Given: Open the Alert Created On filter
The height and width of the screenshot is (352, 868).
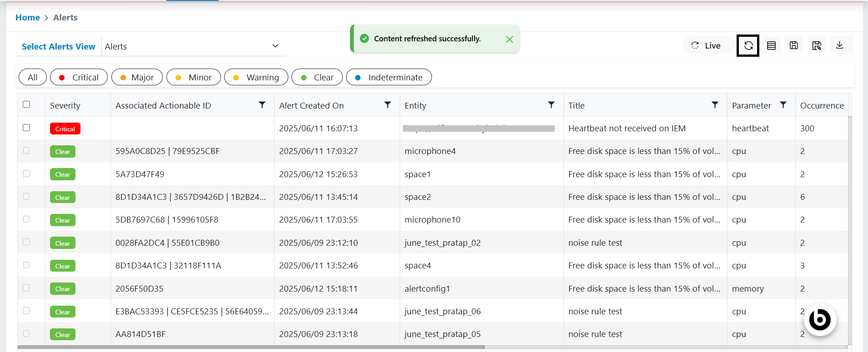Looking at the screenshot, I should [387, 105].
